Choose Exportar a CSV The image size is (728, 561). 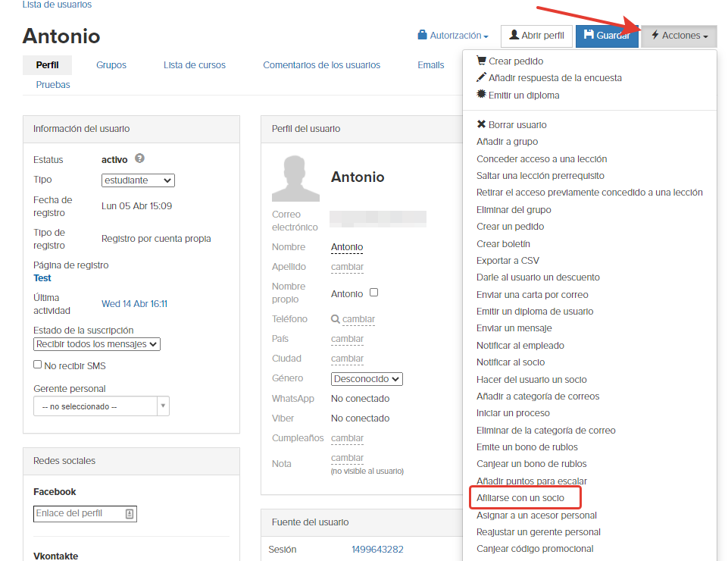point(508,260)
